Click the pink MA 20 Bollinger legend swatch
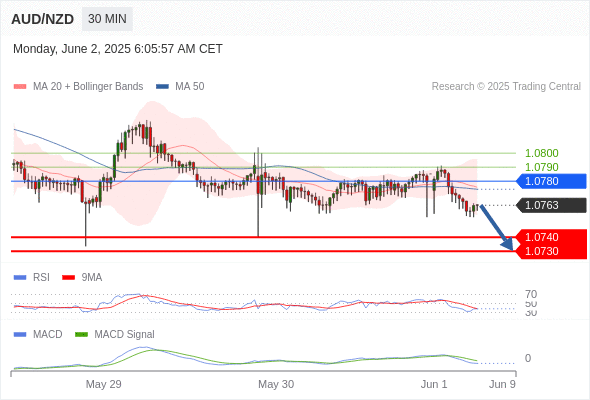 [20, 87]
